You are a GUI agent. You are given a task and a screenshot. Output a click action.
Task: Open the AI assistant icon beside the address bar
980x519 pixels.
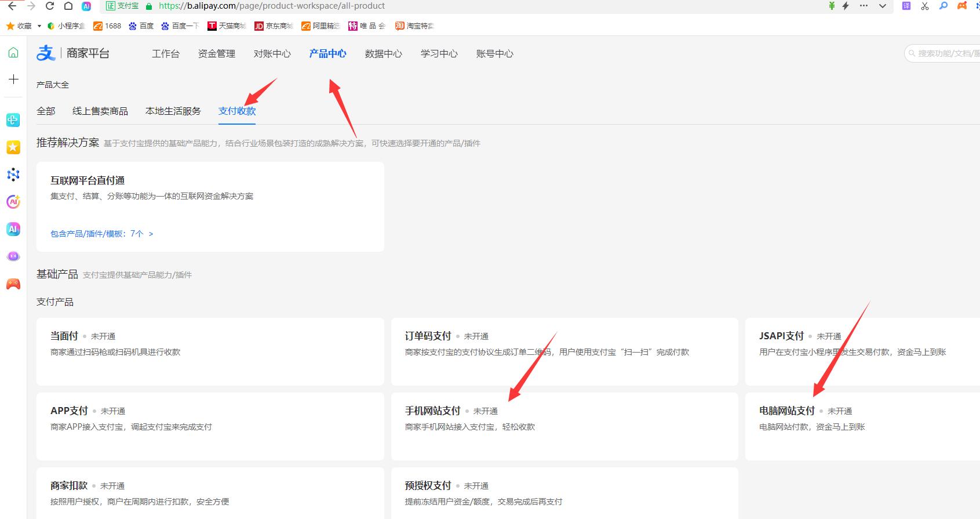coord(86,6)
